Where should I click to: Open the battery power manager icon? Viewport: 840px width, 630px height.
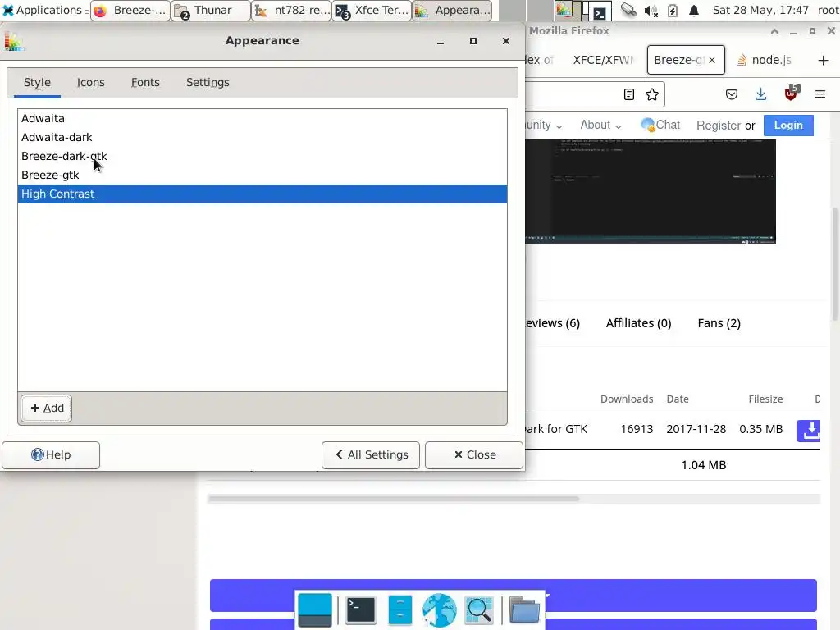[x=673, y=10]
